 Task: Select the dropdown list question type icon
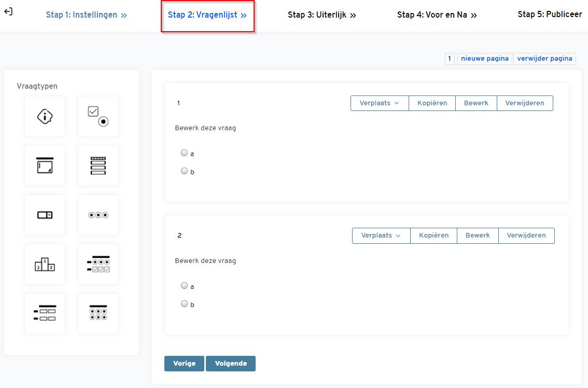pyautogui.click(x=45, y=215)
